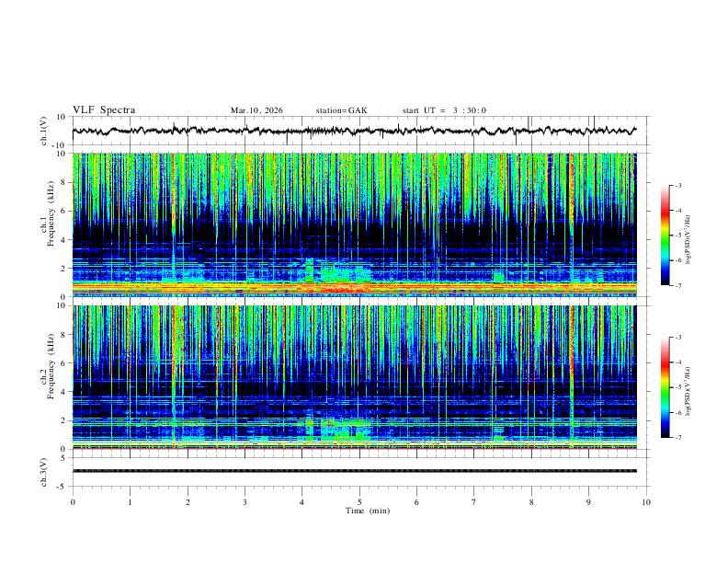Click the '-3' value on upper colorbar
Screen dimensions: 728x563
point(677,185)
